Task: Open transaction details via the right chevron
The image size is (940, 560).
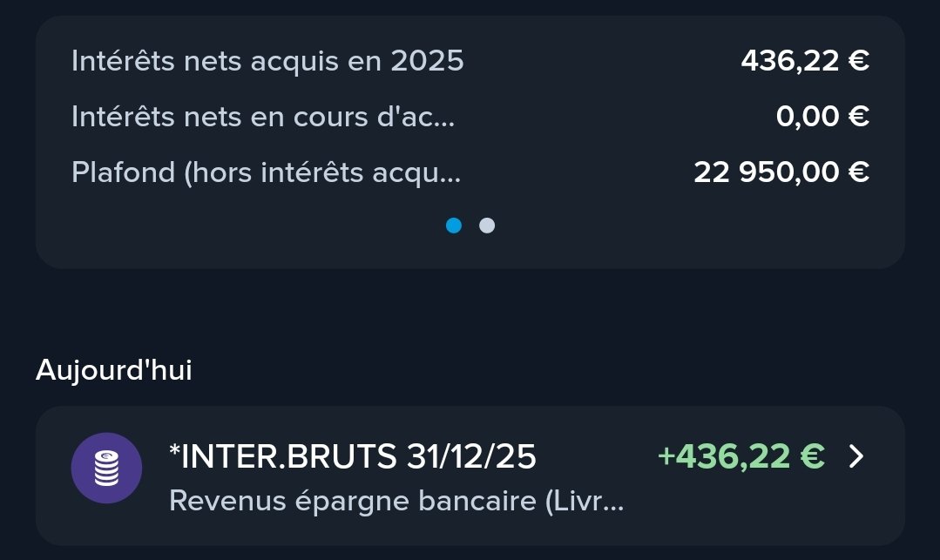Action: 856,456
